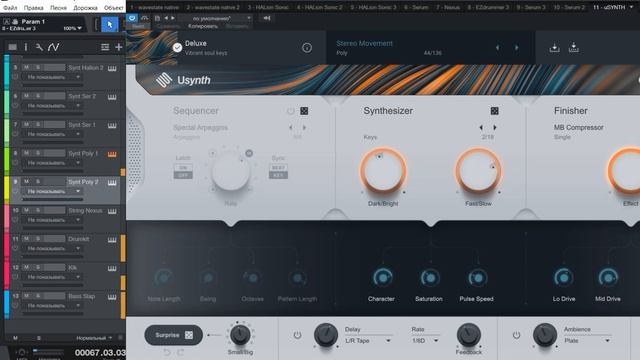This screenshot has width=640, height=360.
Task: Click the Surprise button
Action: (x=173, y=335)
